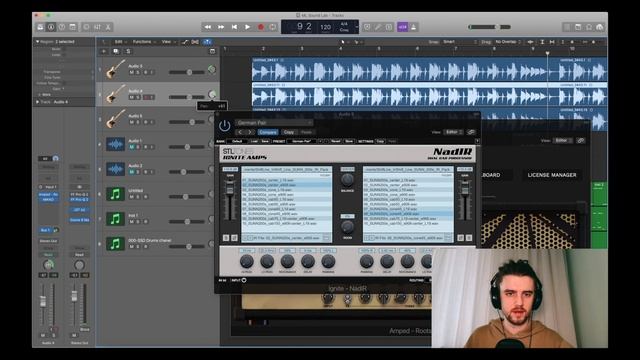
Task: Toggle the Cycle mode button
Action: pos(273,27)
